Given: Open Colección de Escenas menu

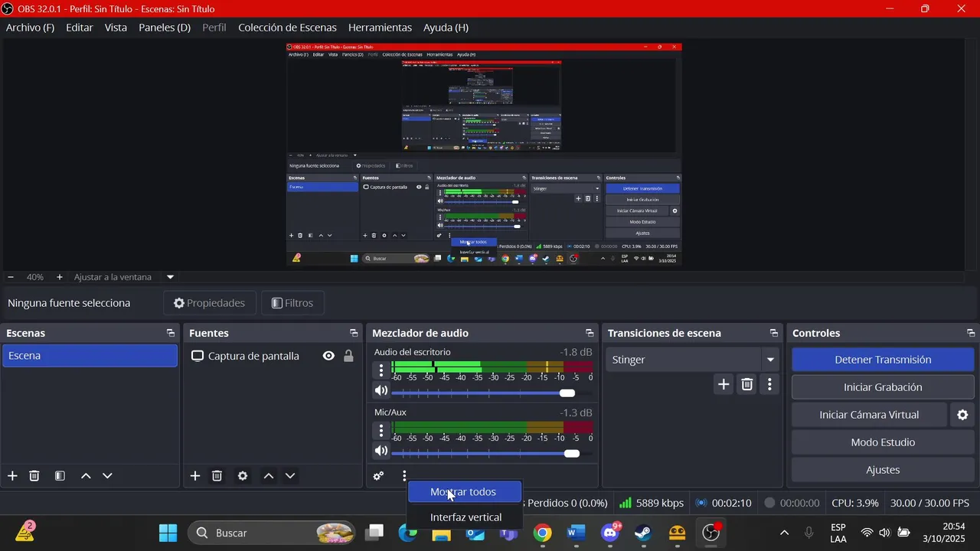Looking at the screenshot, I should (x=287, y=28).
